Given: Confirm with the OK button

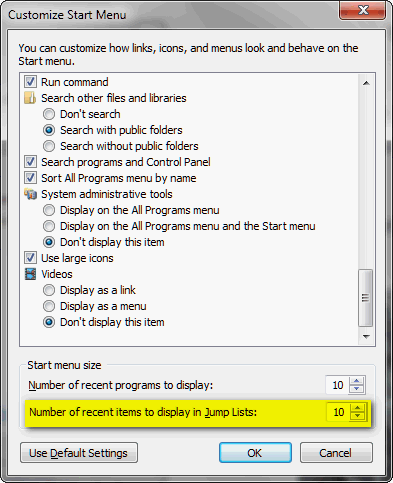Looking at the screenshot, I should tap(255, 453).
